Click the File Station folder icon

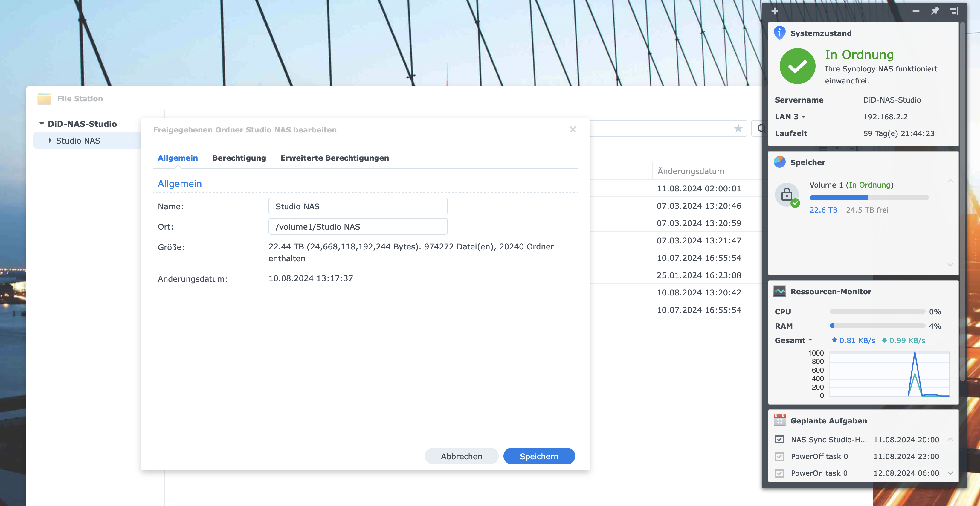[x=44, y=98]
